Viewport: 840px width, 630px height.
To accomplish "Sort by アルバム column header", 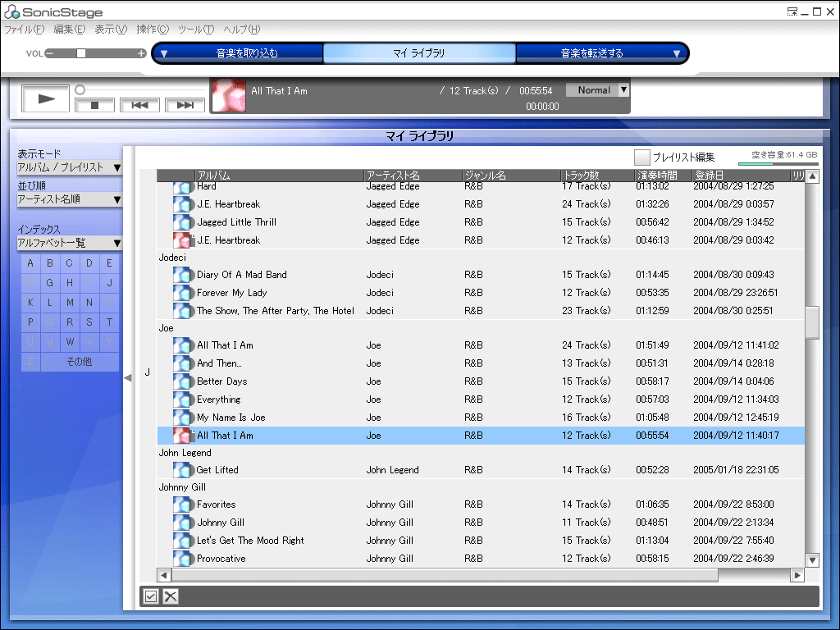I will [279, 176].
